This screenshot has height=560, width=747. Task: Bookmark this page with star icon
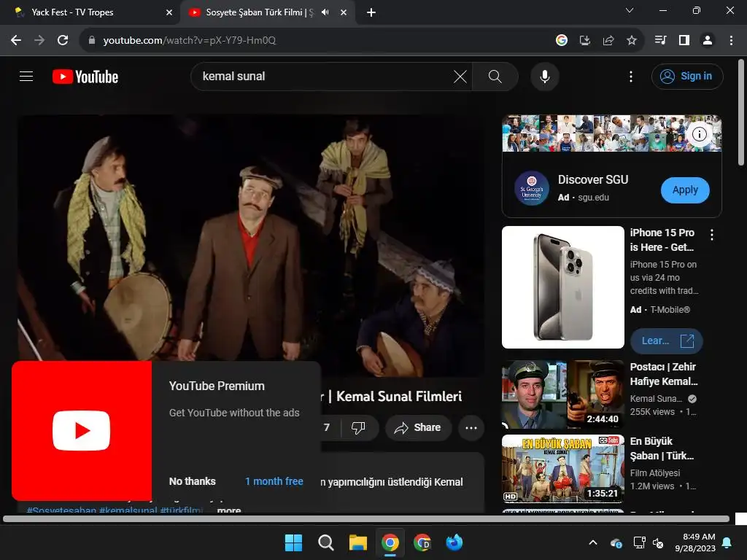(x=632, y=40)
